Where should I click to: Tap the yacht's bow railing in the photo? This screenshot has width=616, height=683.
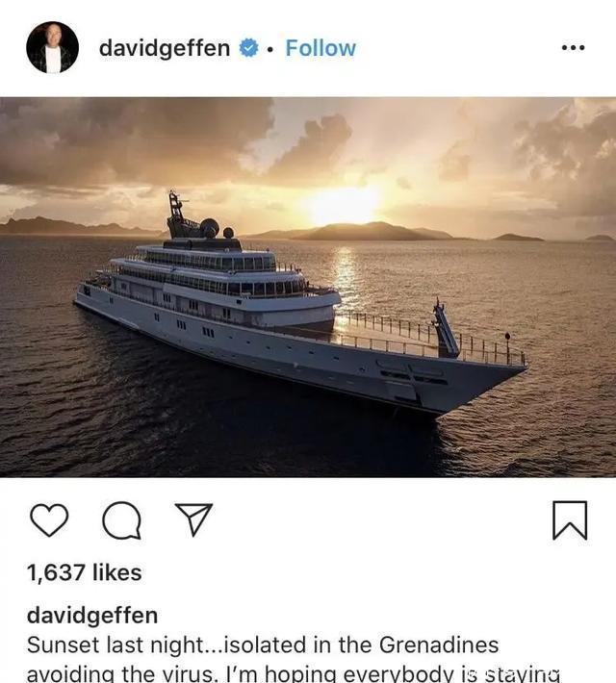(436, 335)
